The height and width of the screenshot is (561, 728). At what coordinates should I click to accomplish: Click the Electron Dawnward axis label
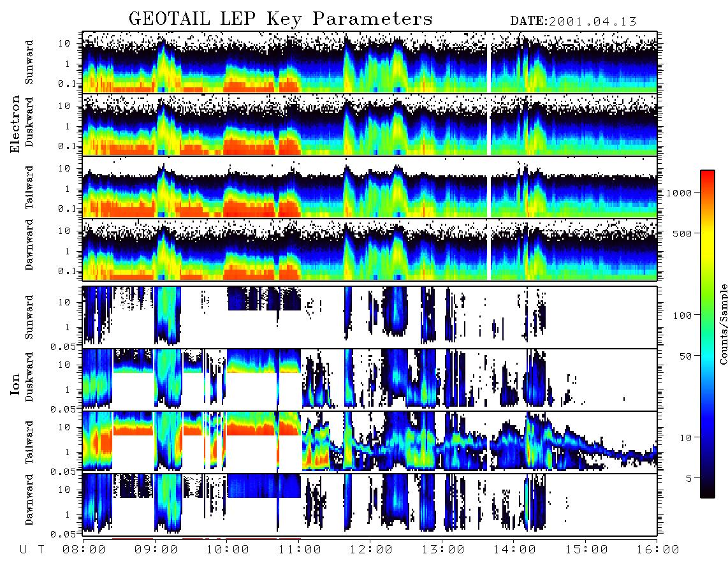(29, 245)
